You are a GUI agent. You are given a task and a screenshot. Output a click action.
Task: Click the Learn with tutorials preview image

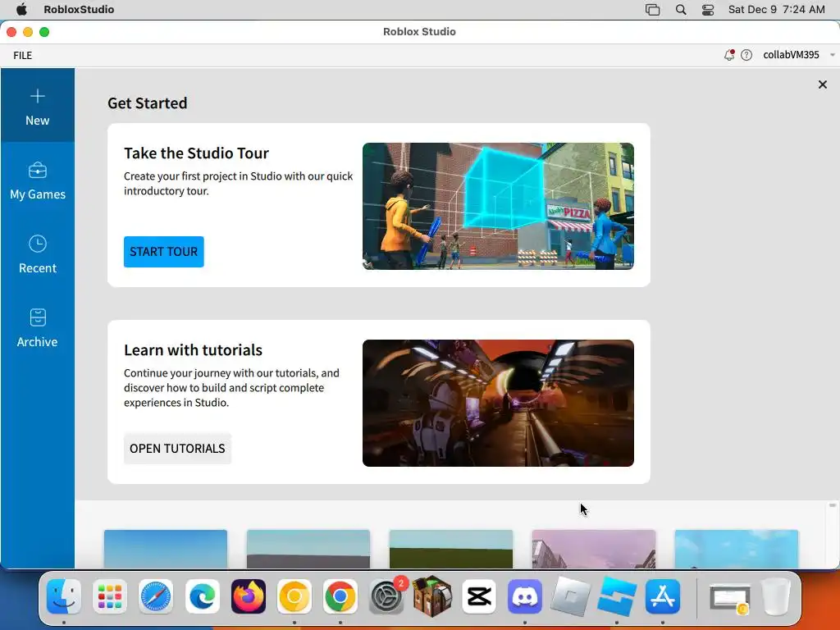(x=498, y=403)
